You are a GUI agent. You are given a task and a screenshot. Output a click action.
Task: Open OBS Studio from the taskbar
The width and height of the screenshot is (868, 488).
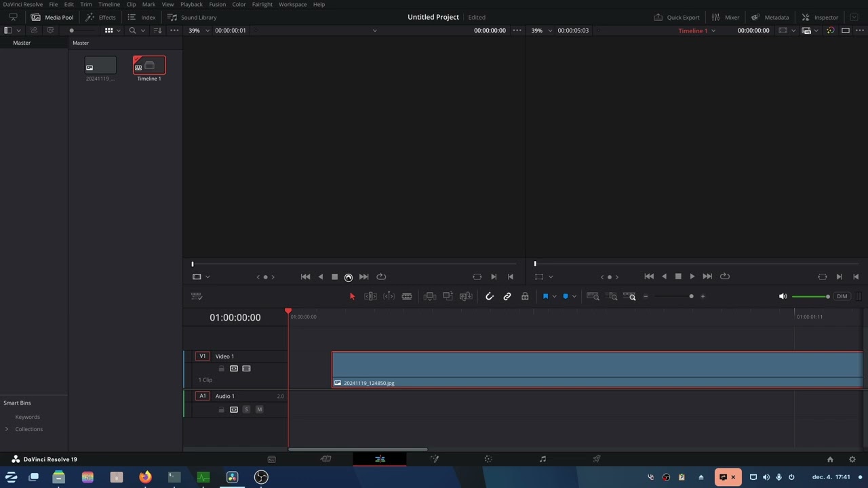click(261, 477)
